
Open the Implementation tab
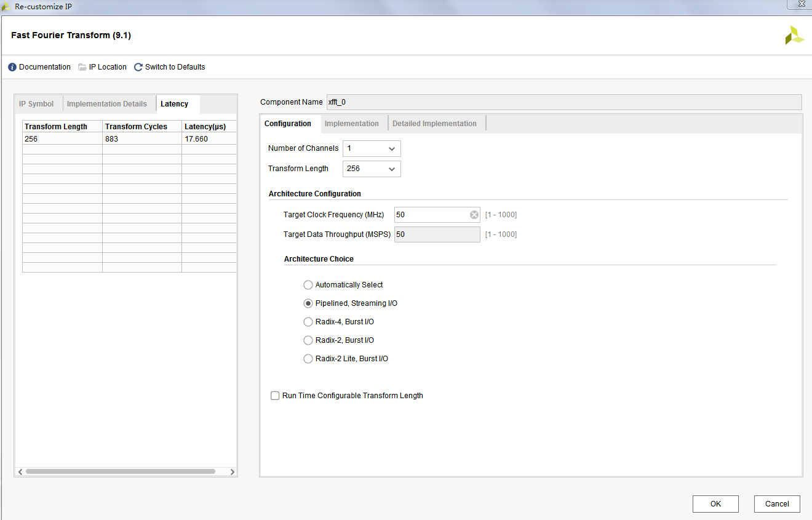click(352, 124)
